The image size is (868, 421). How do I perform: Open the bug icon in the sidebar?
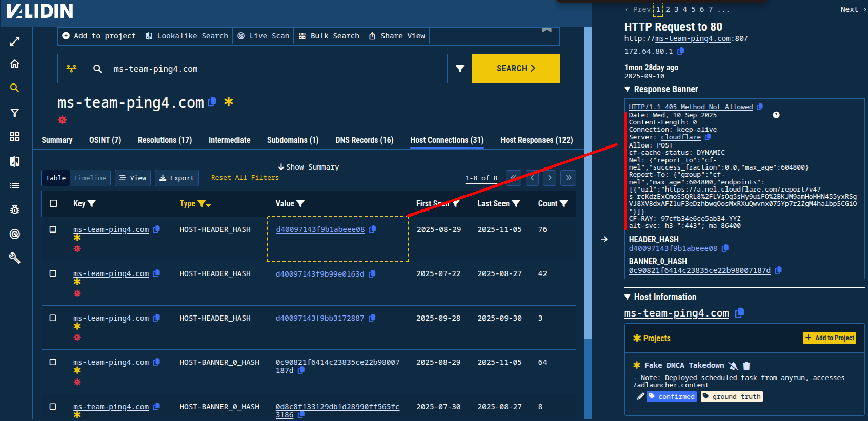15,209
